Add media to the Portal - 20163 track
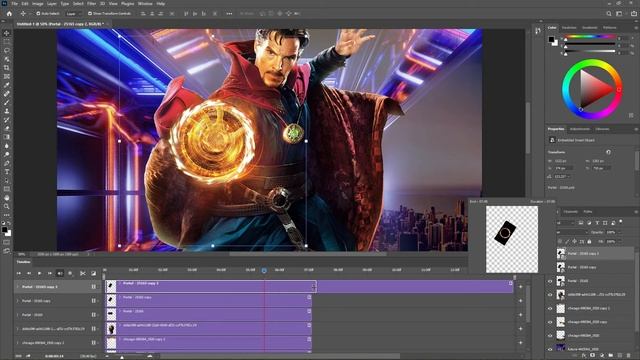The width and height of the screenshot is (640, 360). (x=520, y=315)
